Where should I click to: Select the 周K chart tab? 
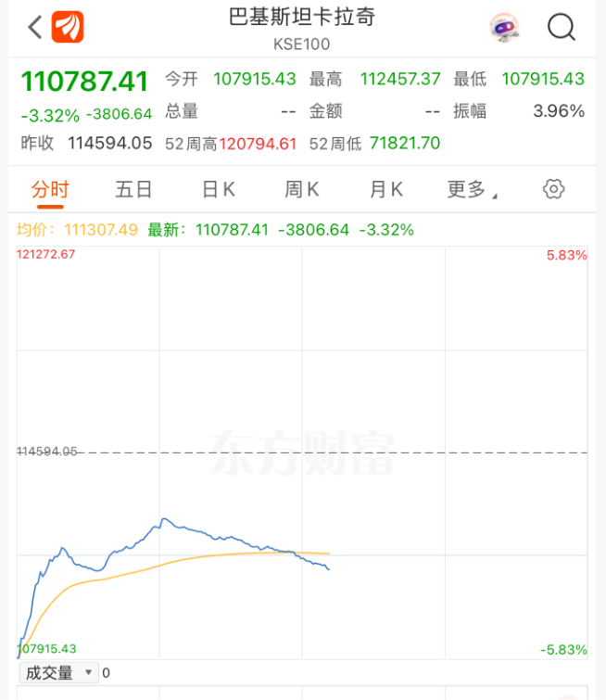[x=301, y=189]
